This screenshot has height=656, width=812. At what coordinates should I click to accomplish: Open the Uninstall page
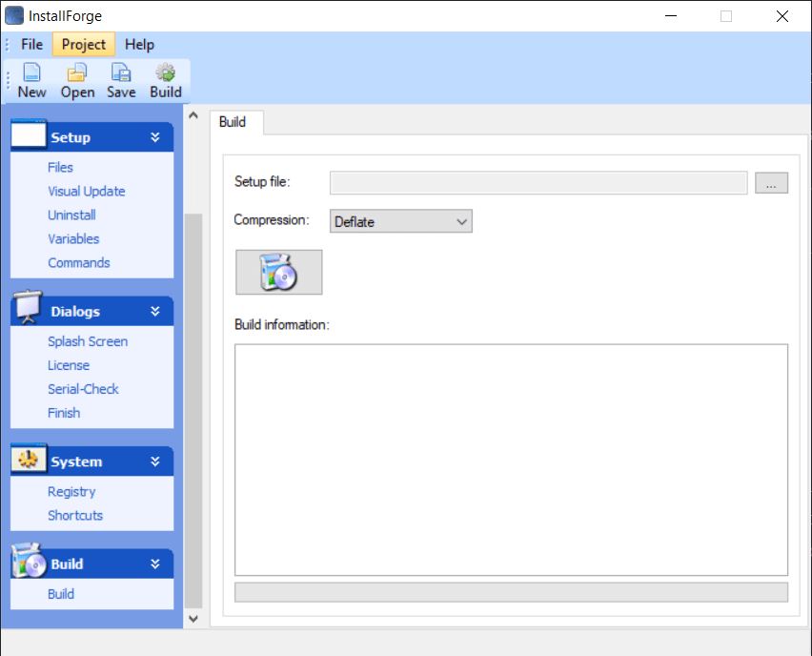[71, 215]
